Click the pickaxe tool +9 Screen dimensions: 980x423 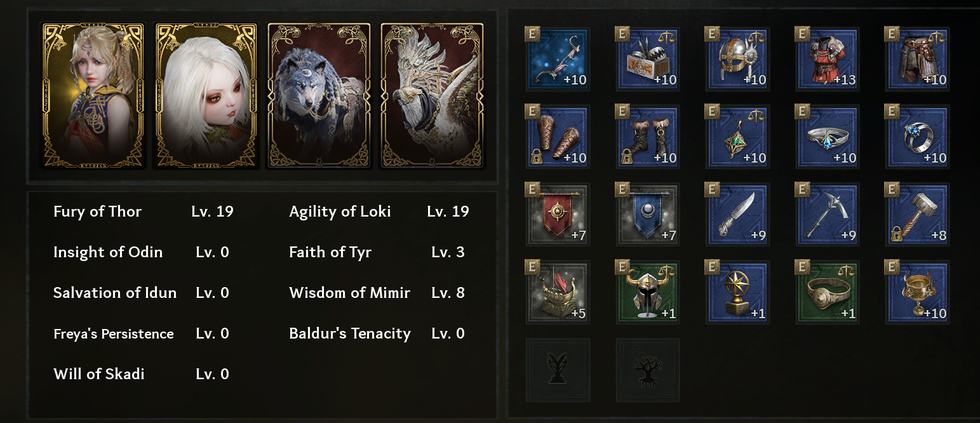[828, 215]
